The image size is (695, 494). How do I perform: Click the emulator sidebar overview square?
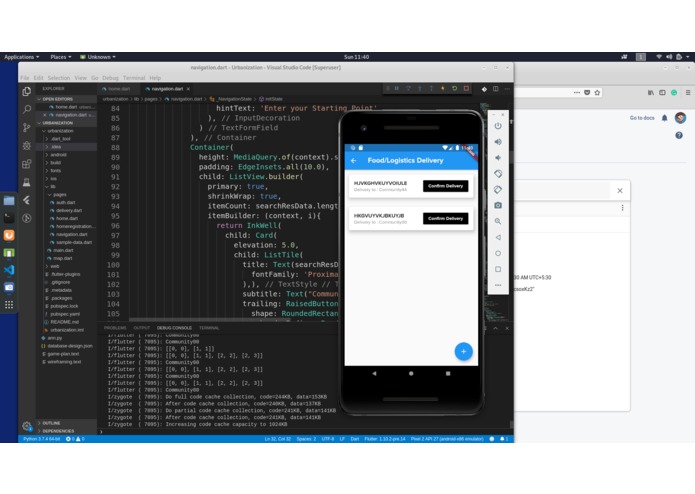pyautogui.click(x=498, y=269)
